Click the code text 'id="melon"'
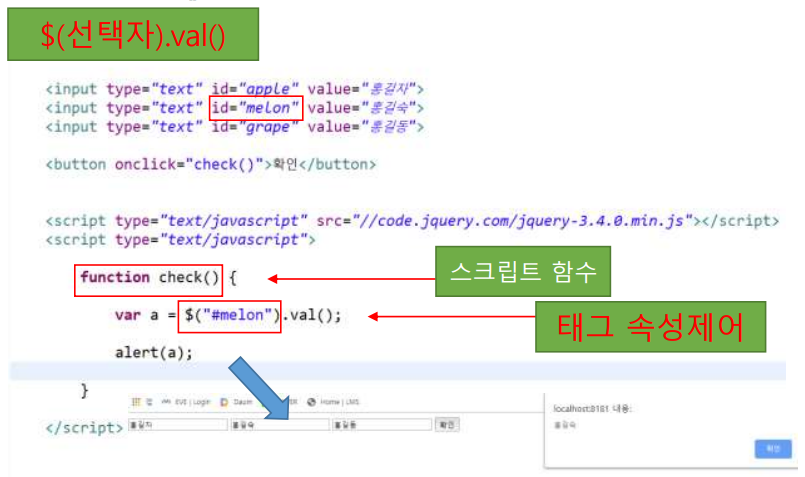The image size is (805, 477). 255,108
